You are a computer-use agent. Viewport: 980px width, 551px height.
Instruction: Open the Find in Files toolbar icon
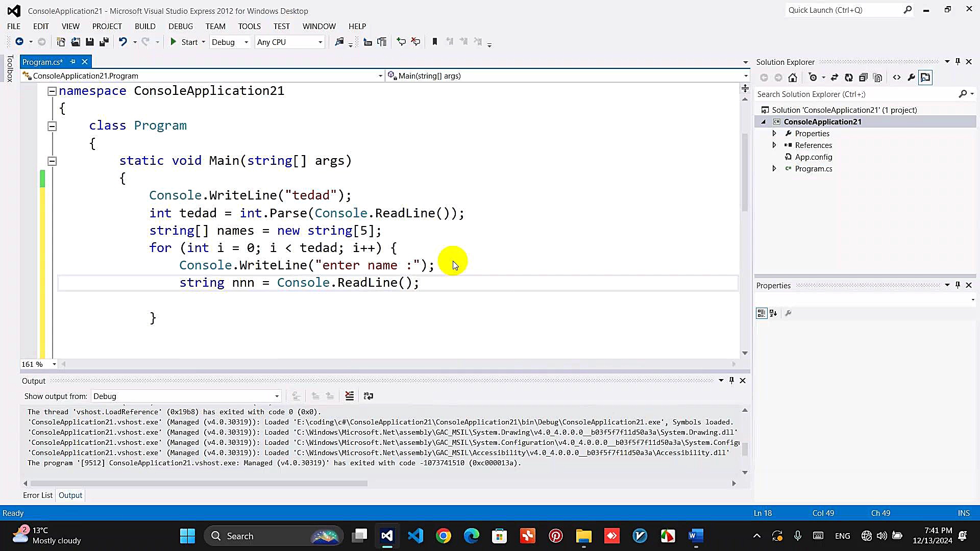coord(339,42)
